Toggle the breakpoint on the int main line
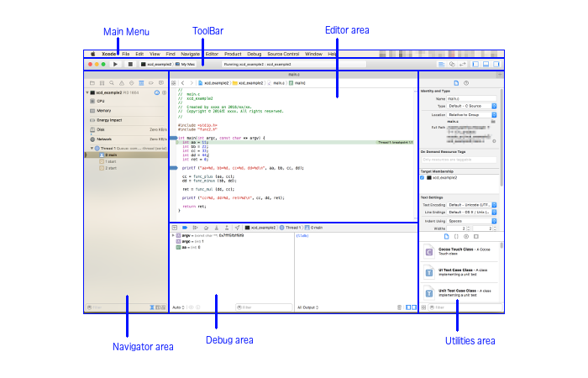The height and width of the screenshot is (378, 588). 174,138
